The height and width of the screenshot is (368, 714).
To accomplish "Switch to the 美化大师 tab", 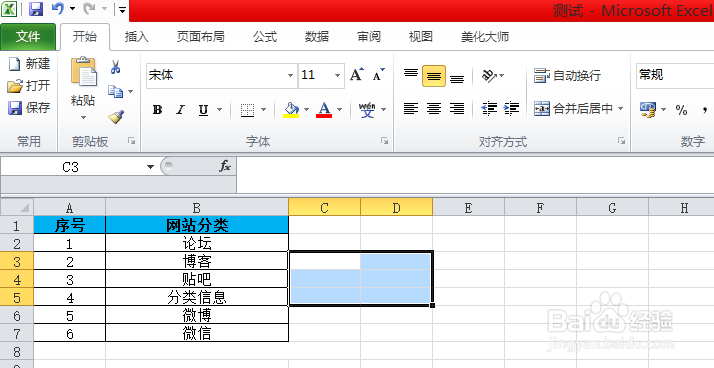I will click(485, 36).
